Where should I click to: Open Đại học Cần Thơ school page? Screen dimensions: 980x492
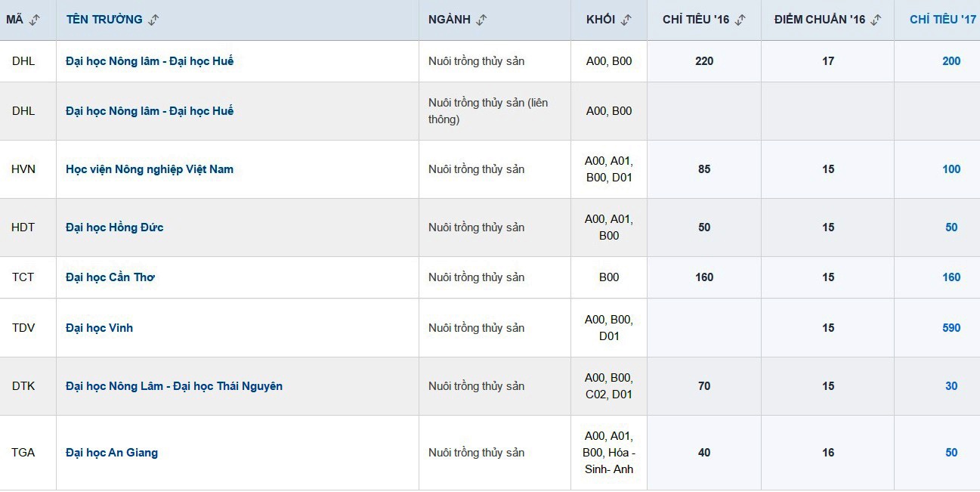pyautogui.click(x=110, y=277)
